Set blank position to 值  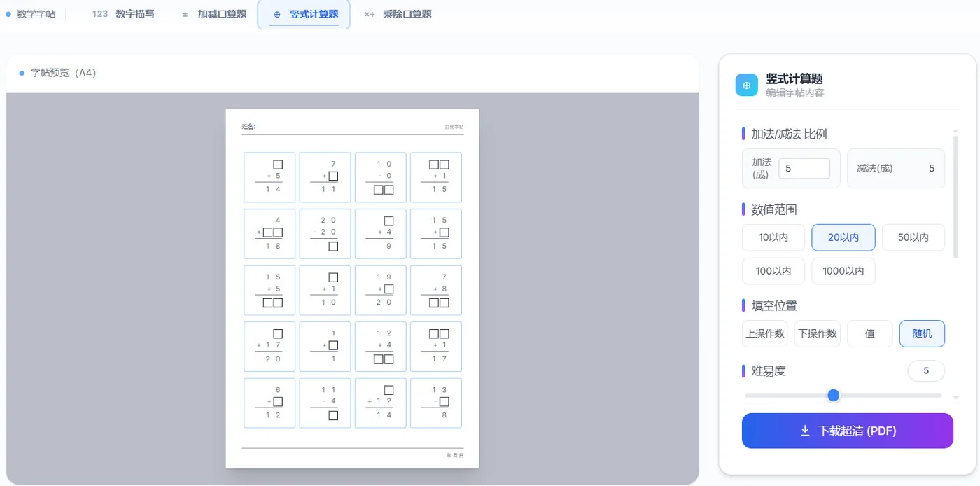click(870, 333)
